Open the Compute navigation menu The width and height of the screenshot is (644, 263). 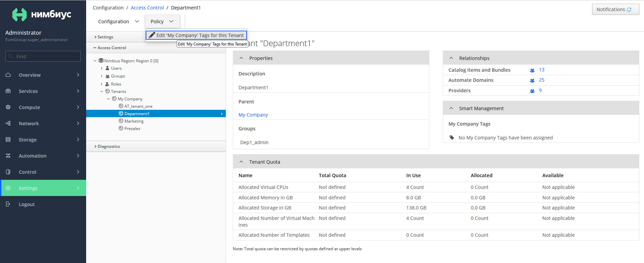pyautogui.click(x=43, y=107)
